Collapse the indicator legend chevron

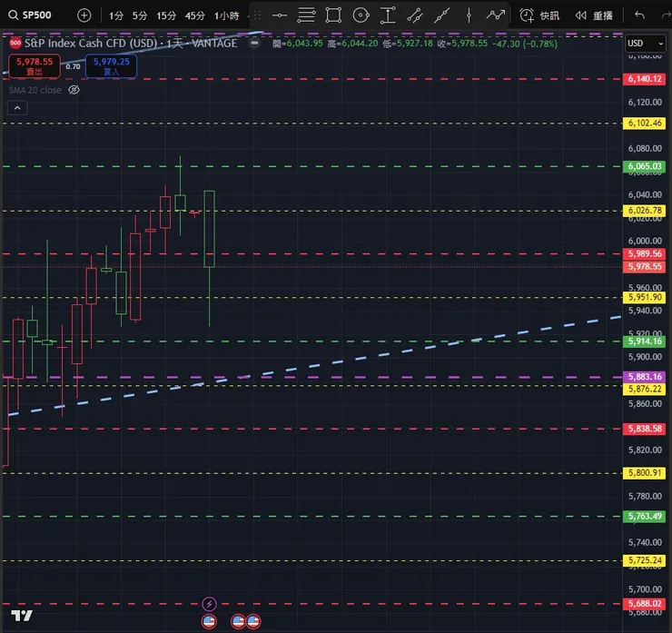point(17,108)
